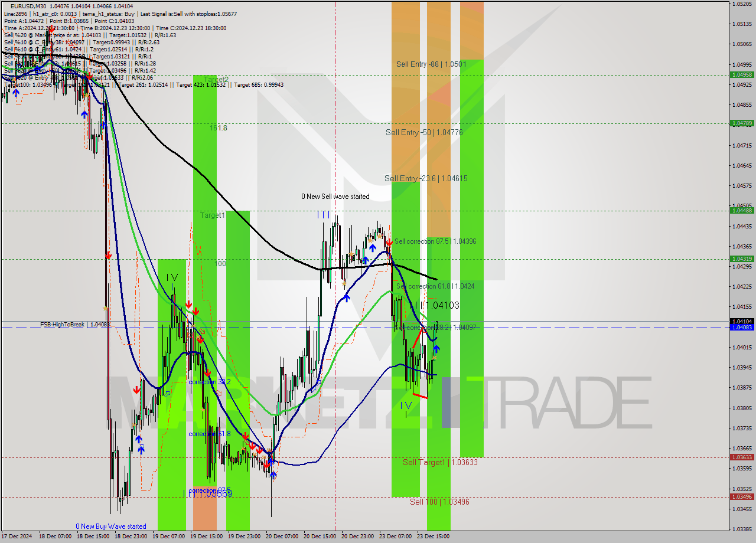
Task: Select the blue 'correction 61.8' label
Action: click(210, 434)
